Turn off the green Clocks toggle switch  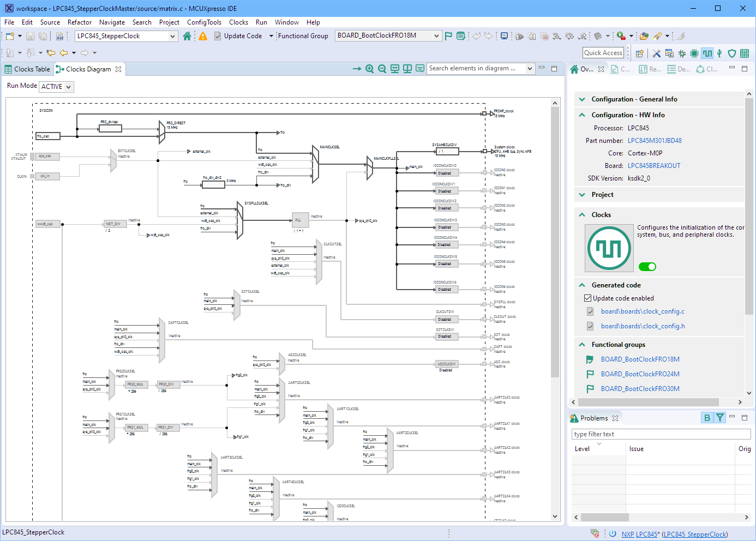[647, 267]
